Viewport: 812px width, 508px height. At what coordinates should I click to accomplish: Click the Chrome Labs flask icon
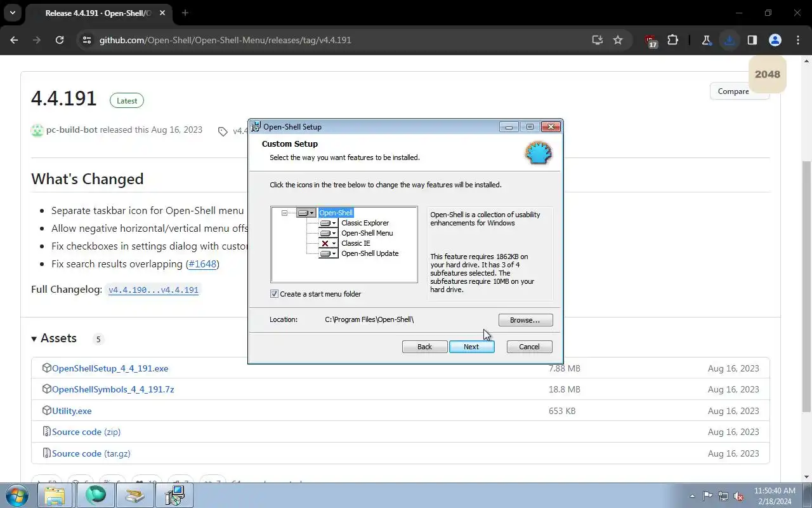pos(706,40)
